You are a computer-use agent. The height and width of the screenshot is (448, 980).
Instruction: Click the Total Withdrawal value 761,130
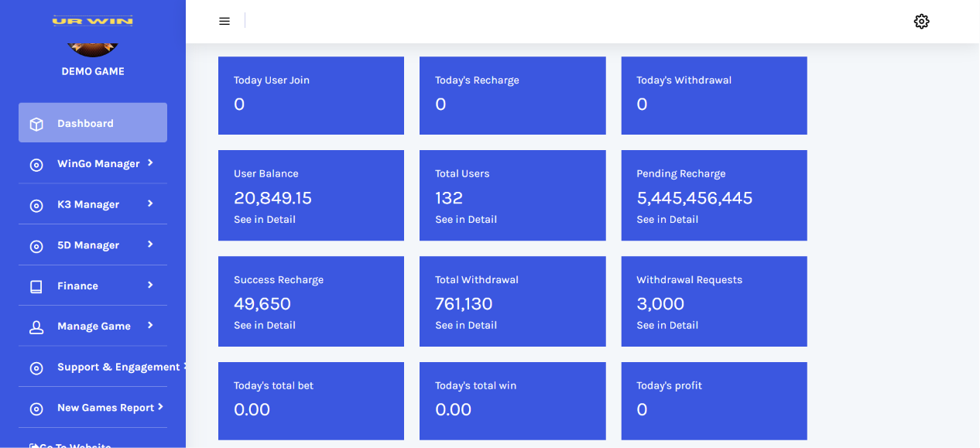tap(464, 304)
